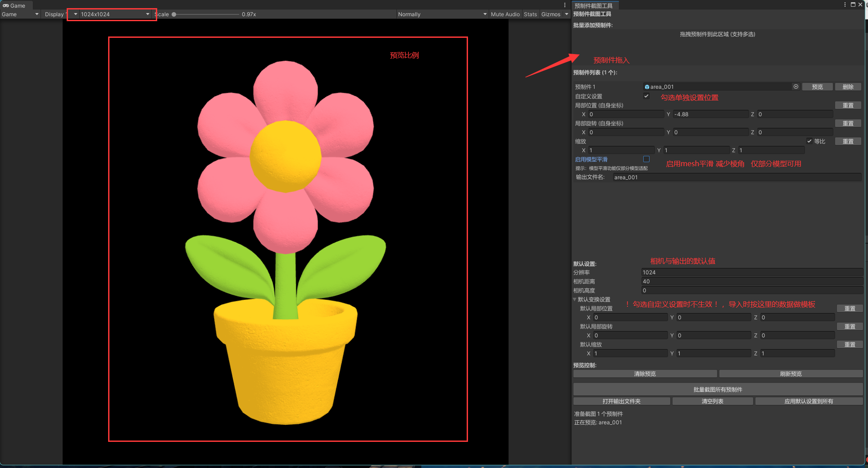Click the status text 正在预览: area_001
868x468 pixels.
click(x=598, y=423)
